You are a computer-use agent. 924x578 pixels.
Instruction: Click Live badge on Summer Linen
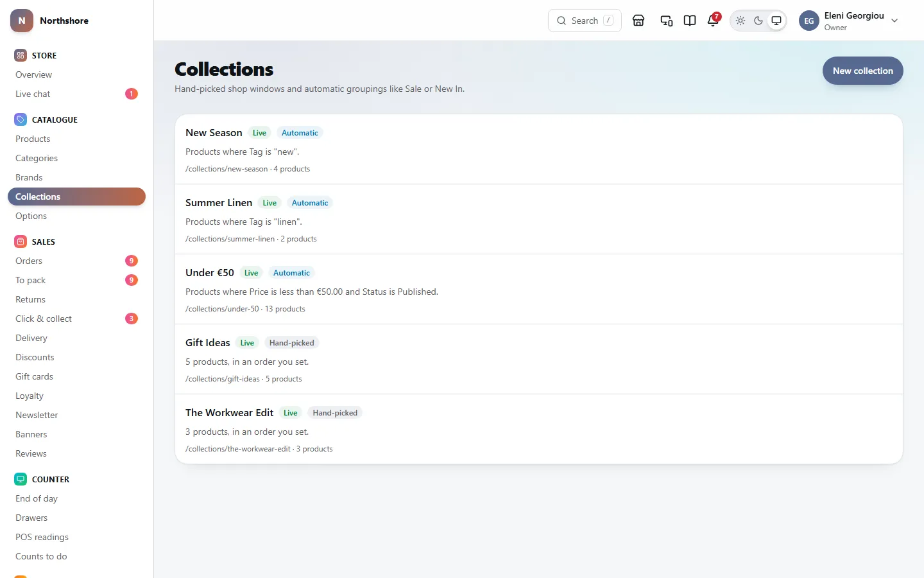point(269,203)
